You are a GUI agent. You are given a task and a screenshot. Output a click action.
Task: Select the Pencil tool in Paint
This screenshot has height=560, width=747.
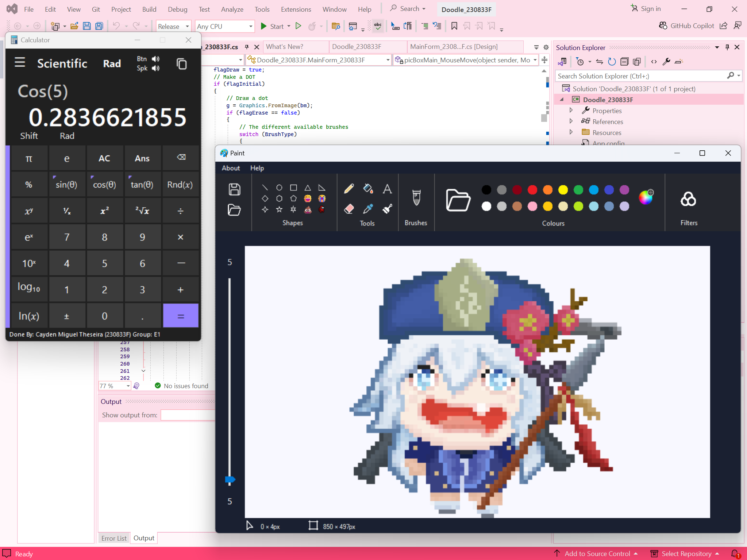point(349,188)
